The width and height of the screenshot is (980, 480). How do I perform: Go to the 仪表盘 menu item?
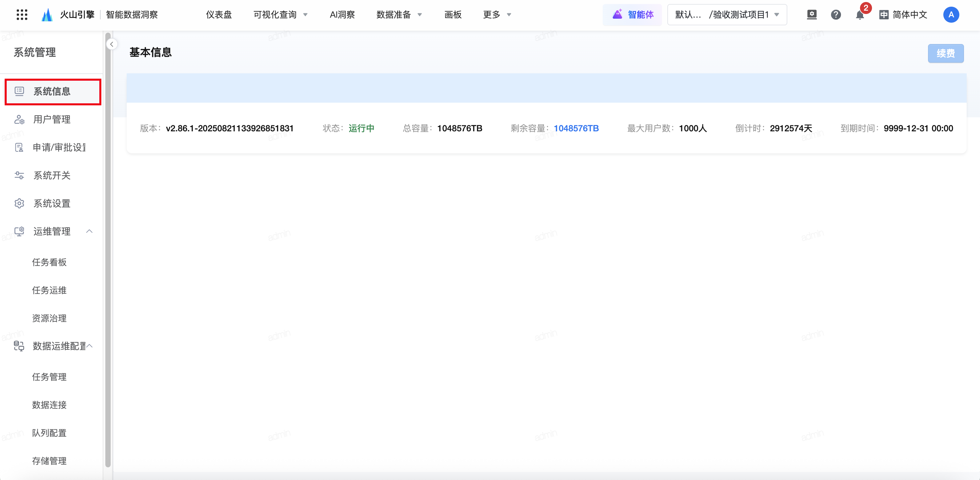pyautogui.click(x=219, y=15)
